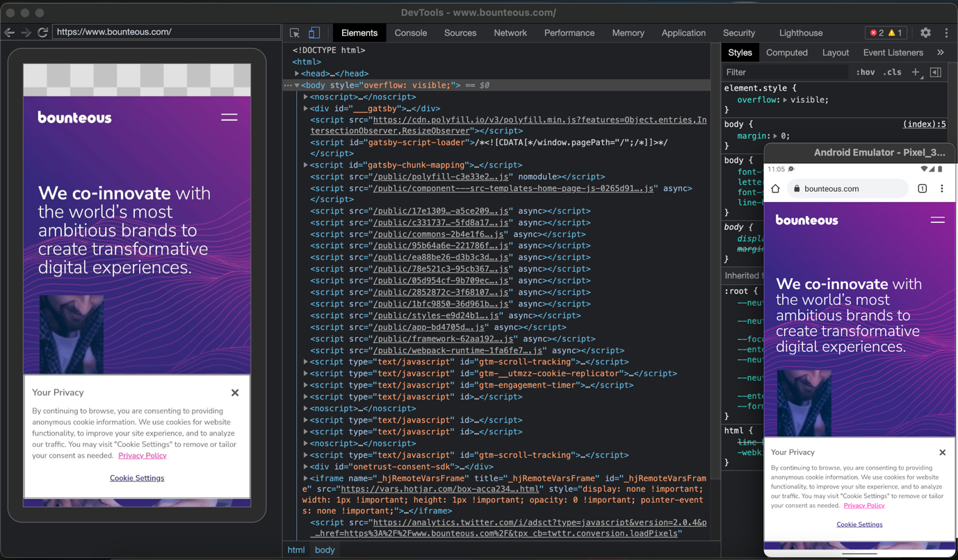958x560 pixels.
Task: Close privacy banner in the Android Emulator
Action: [943, 452]
